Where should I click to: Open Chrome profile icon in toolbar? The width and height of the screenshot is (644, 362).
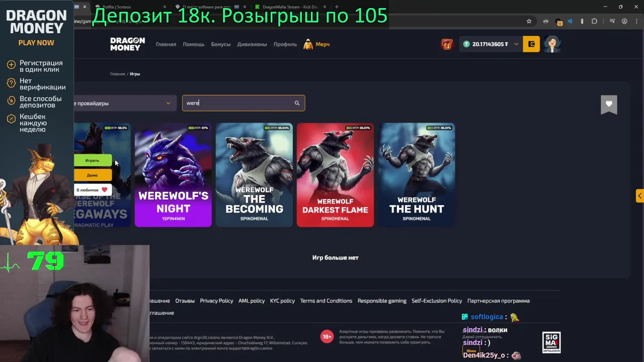624,21
